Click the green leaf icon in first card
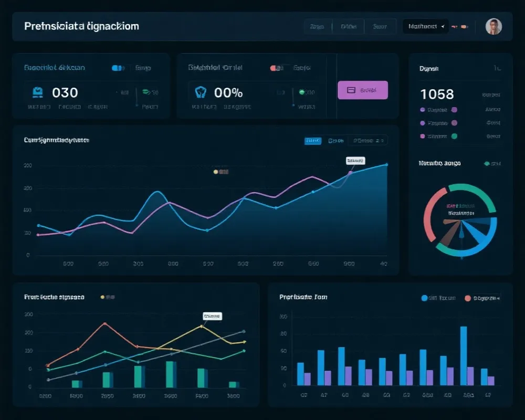The image size is (525, 420). click(145, 92)
